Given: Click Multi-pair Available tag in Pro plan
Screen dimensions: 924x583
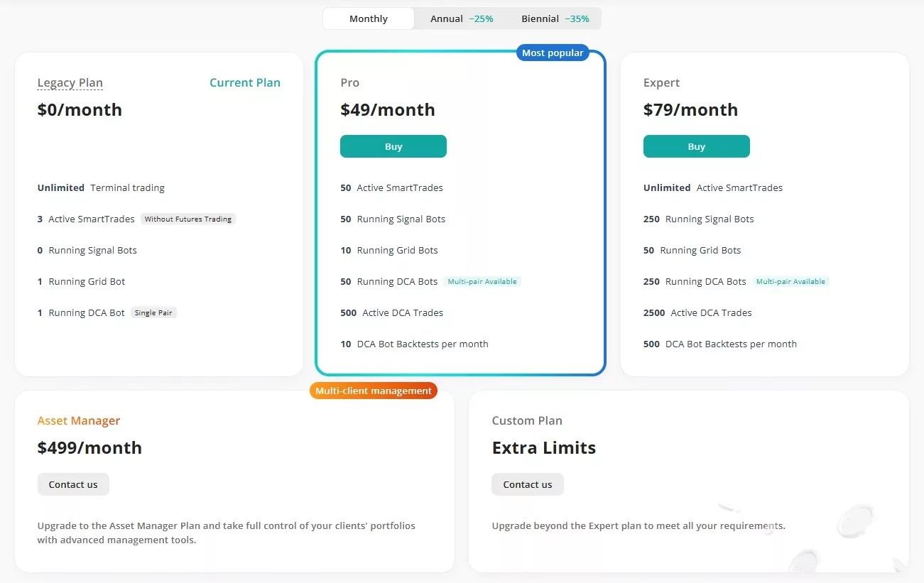Looking at the screenshot, I should [482, 282].
